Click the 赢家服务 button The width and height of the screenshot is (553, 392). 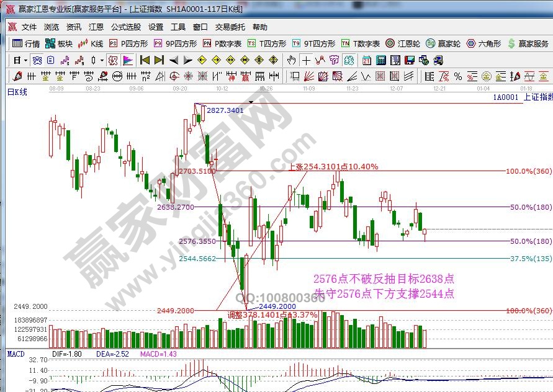528,43
